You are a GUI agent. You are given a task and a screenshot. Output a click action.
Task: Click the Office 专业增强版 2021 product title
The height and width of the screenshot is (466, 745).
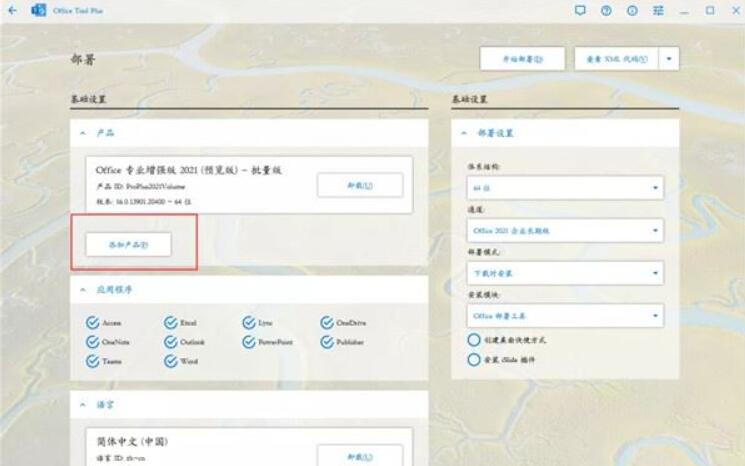coord(189,170)
